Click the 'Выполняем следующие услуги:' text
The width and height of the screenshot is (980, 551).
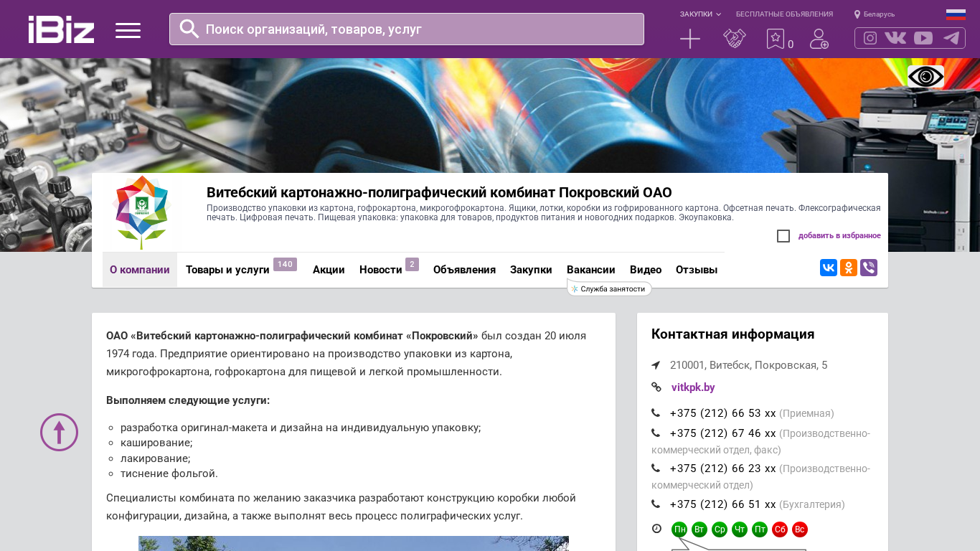pos(188,400)
